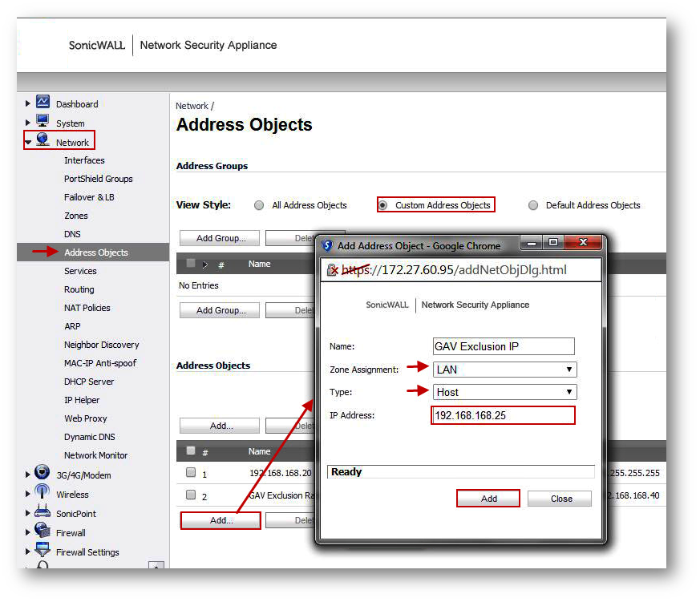Screen dimensions: 700x602
Task: Open the Routing page
Action: [79, 289]
